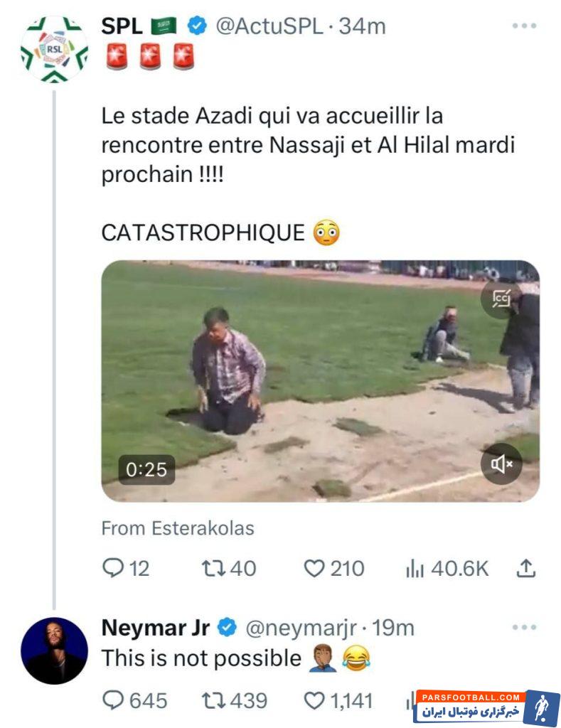Open more options on Neymar Jr's reply

(x=524, y=628)
